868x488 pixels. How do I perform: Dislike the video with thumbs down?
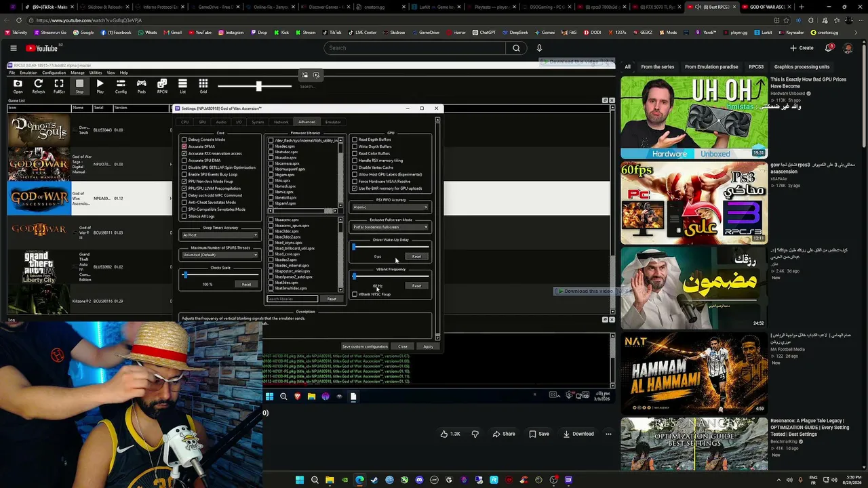coord(475,434)
